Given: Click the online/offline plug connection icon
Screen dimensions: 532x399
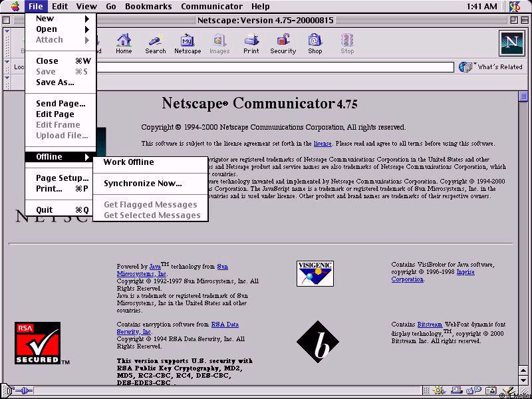Looking at the screenshot, I should click(x=23, y=390).
